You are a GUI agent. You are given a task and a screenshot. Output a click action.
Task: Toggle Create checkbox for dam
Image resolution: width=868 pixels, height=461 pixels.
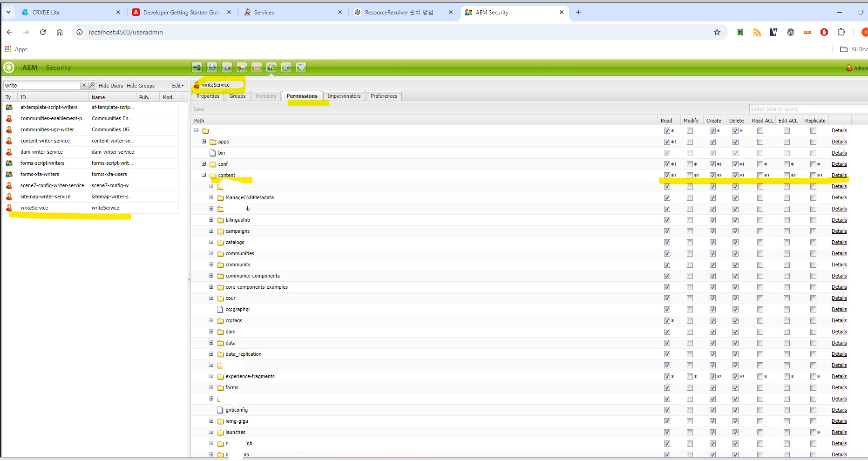(x=712, y=332)
